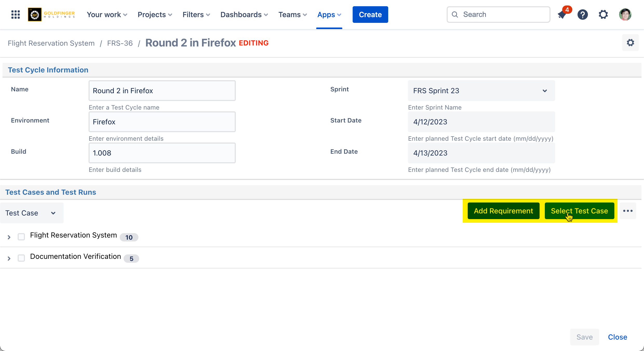Open the Test Case view dropdown
644x351 pixels.
pos(32,213)
